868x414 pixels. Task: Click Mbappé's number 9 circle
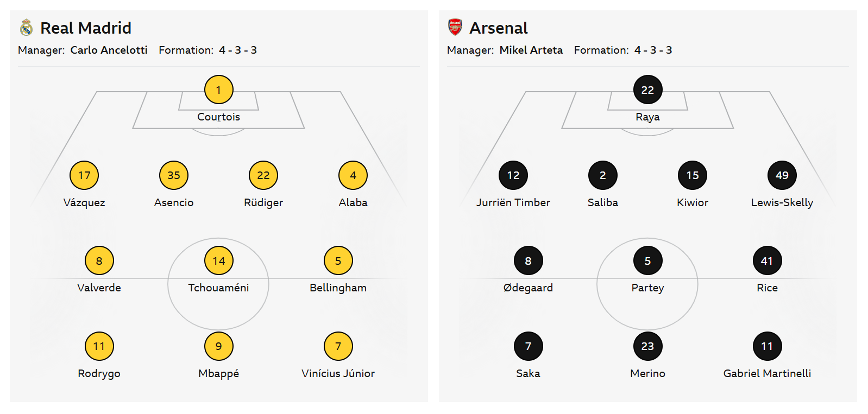pos(219,346)
